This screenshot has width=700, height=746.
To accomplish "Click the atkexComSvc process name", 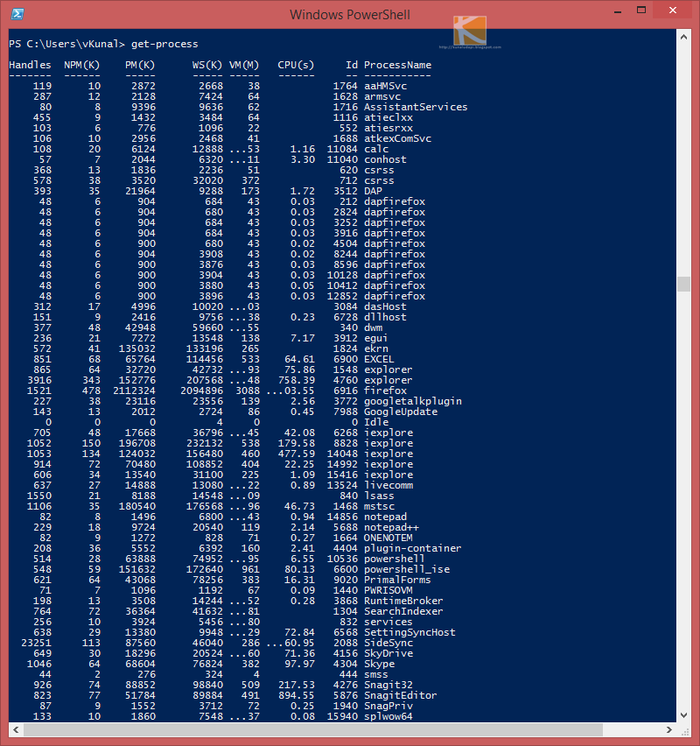I will pos(397,138).
